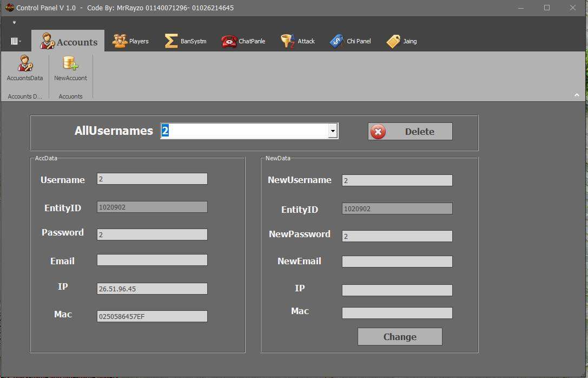Click the Jaing yellow tag icon
The image size is (588, 378).
(x=393, y=41)
